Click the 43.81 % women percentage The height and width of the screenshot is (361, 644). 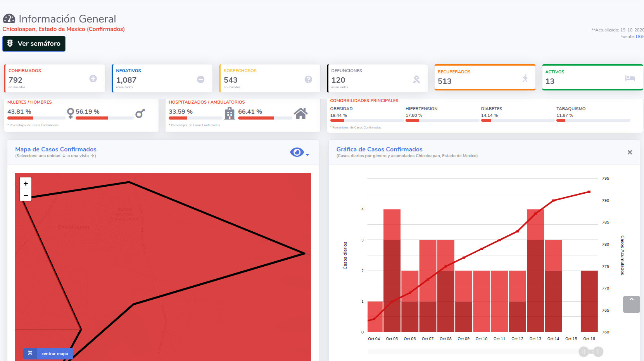pyautogui.click(x=19, y=111)
